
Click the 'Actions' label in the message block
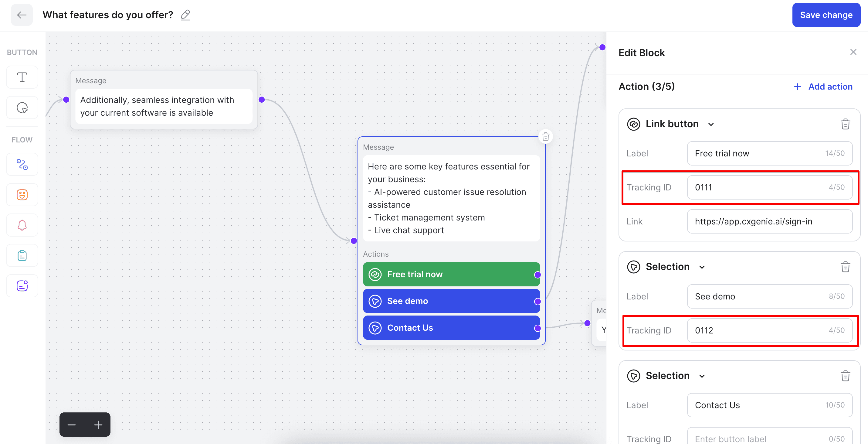click(x=376, y=254)
